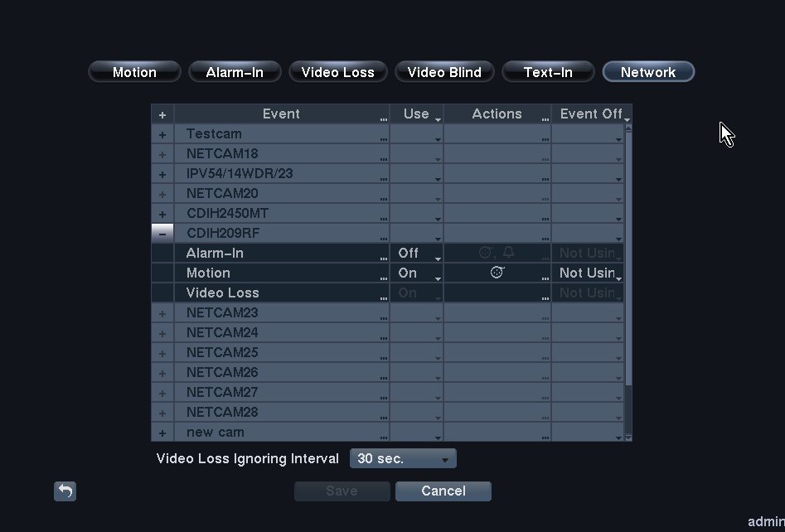Open Event ellipsis for Video Loss row
785x532 pixels.
tap(384, 299)
